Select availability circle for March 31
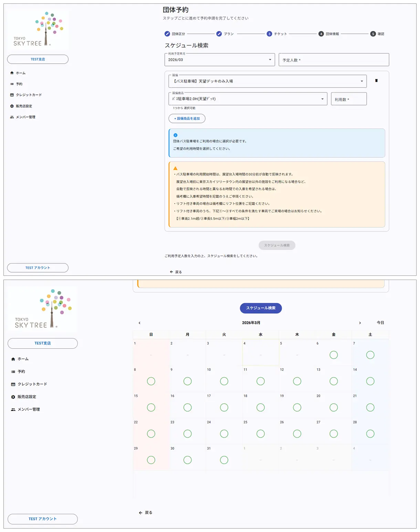420x532 pixels. click(224, 460)
